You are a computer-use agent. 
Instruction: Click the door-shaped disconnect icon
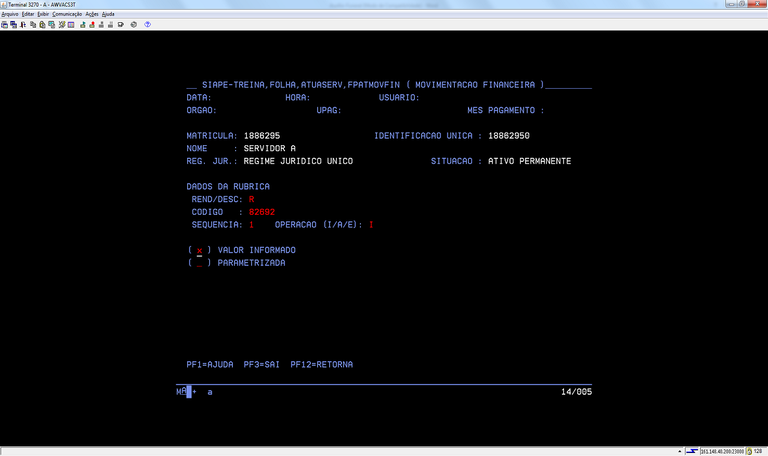point(23,24)
